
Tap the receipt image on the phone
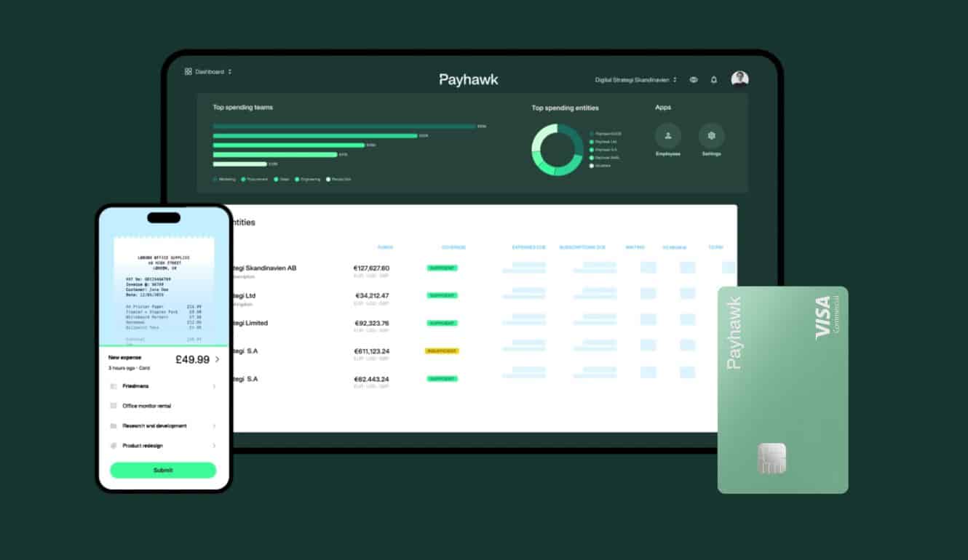tap(164, 291)
